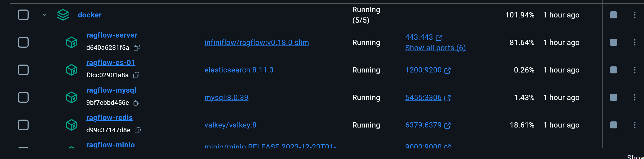Check the ragflow-redis row checkbox
The width and height of the screenshot is (644, 159).
pyautogui.click(x=23, y=125)
